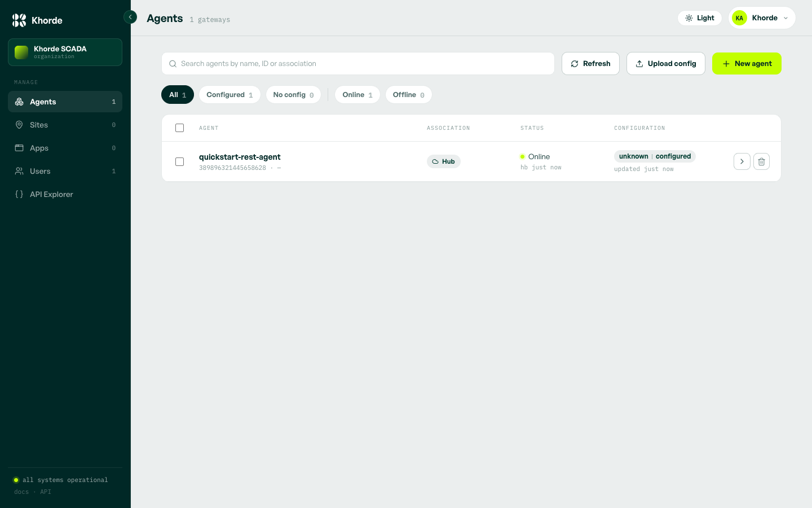Image resolution: width=812 pixels, height=508 pixels.
Task: Click the STATUS column header
Action: 532,128
